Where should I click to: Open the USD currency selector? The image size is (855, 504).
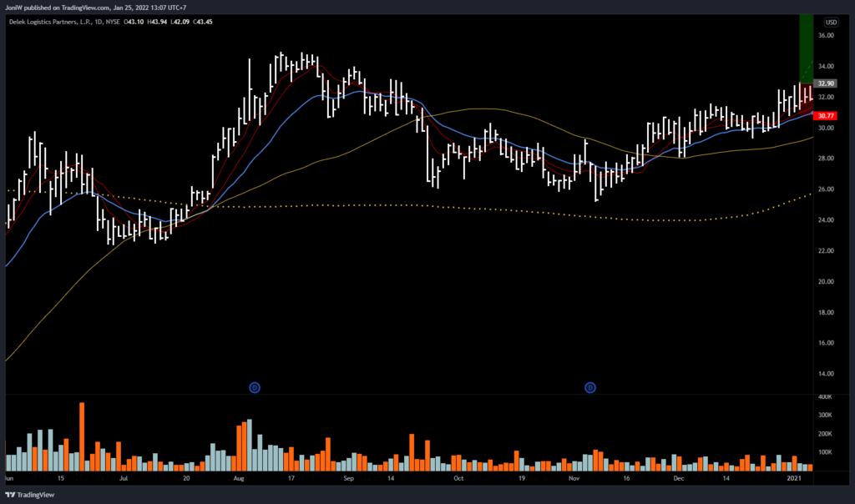[832, 23]
